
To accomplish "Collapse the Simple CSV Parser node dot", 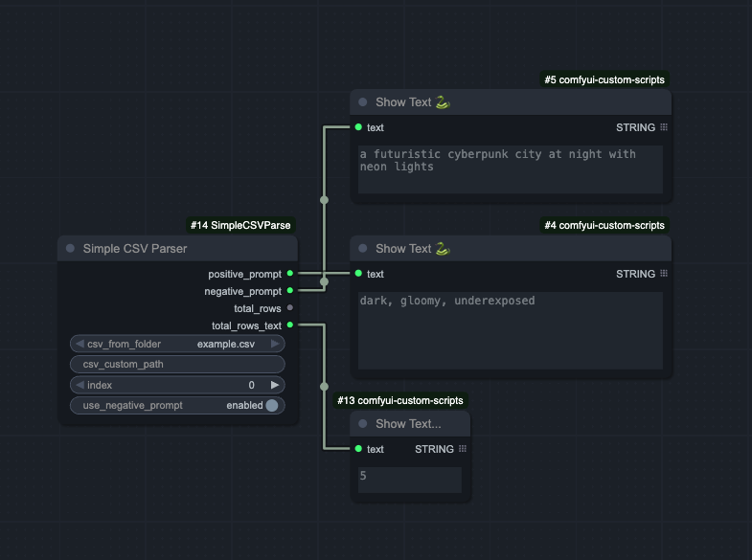I will point(70,248).
